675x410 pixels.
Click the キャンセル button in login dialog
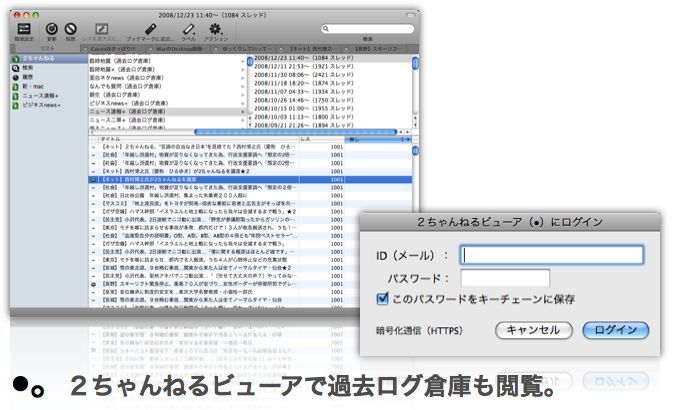tap(534, 330)
